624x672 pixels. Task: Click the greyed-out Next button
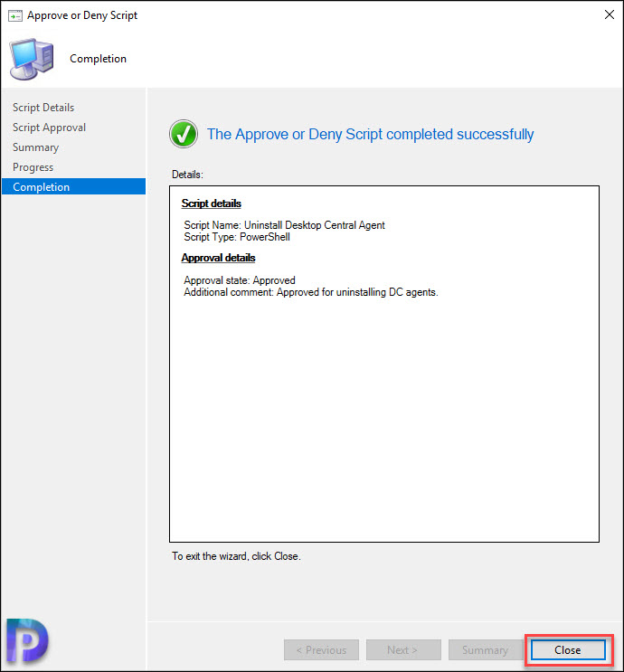coord(402,649)
